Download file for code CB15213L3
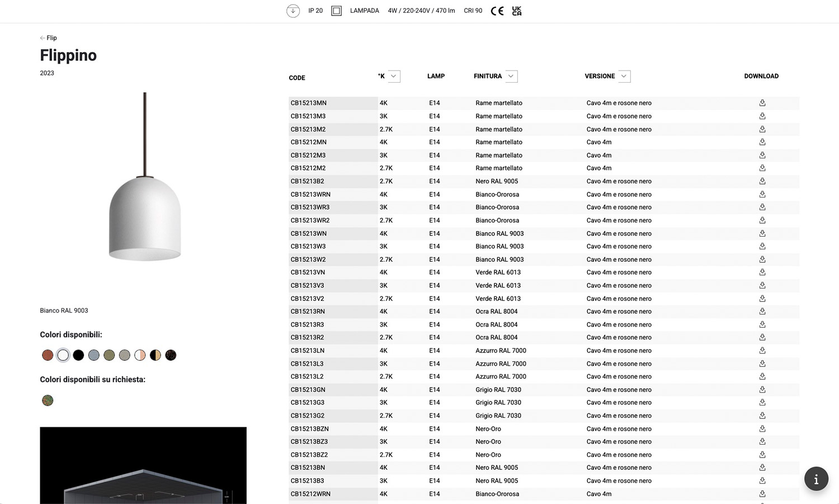839x504 pixels. (x=762, y=364)
